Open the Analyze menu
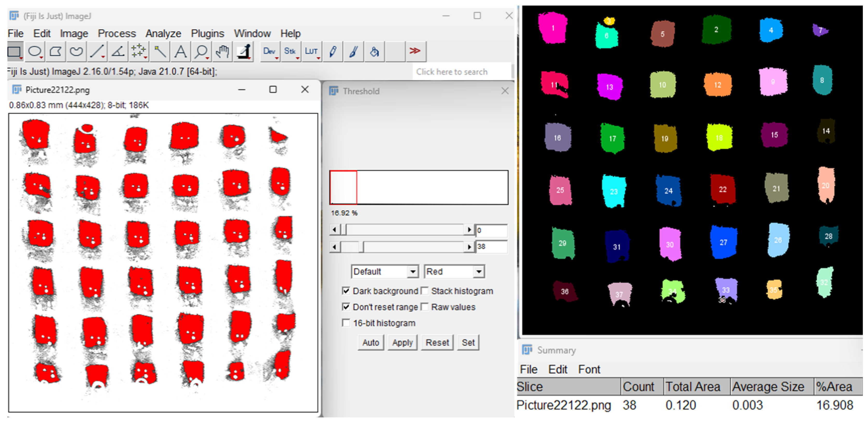Image resolution: width=868 pixels, height=425 pixels. (x=163, y=34)
